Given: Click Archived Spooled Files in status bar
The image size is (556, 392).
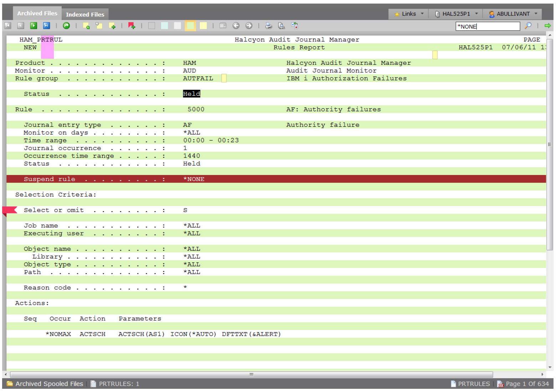Looking at the screenshot, I should pos(45,384).
